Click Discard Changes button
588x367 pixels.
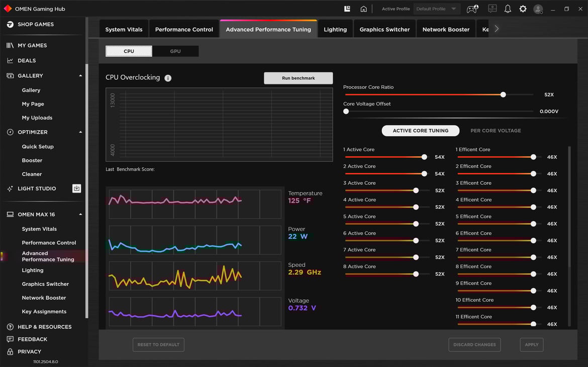[474, 344]
